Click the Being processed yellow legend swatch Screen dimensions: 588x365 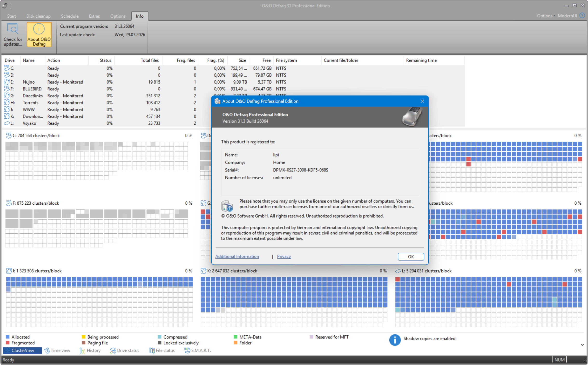pyautogui.click(x=83, y=337)
